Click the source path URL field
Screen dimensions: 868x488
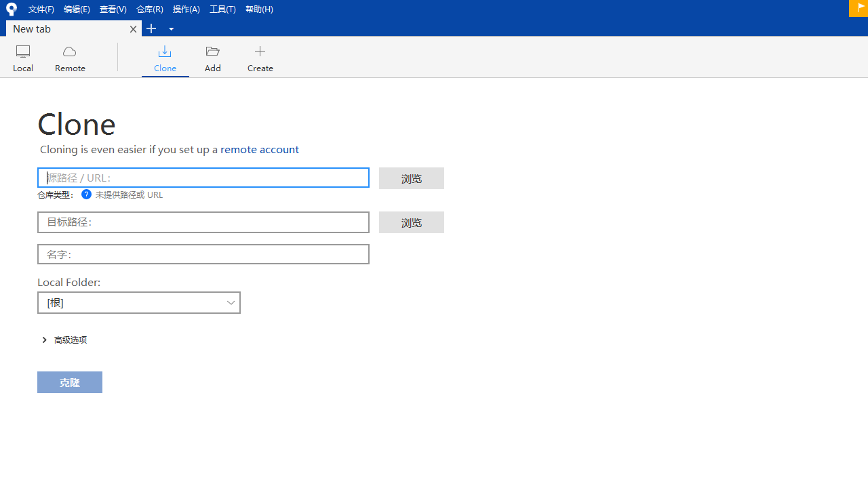203,178
